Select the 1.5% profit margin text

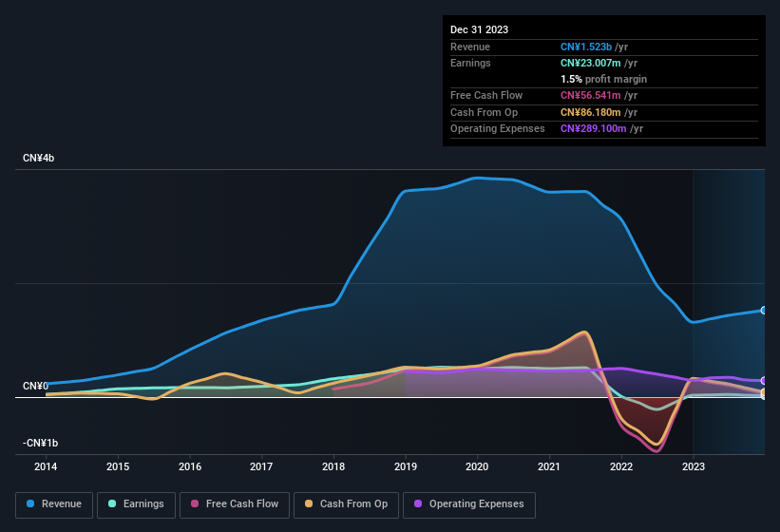tap(603, 79)
